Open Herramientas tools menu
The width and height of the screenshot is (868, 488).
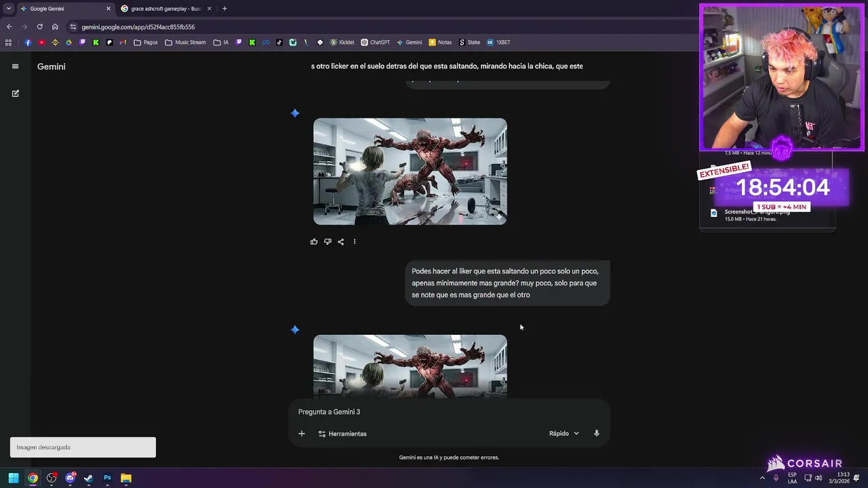(x=342, y=434)
